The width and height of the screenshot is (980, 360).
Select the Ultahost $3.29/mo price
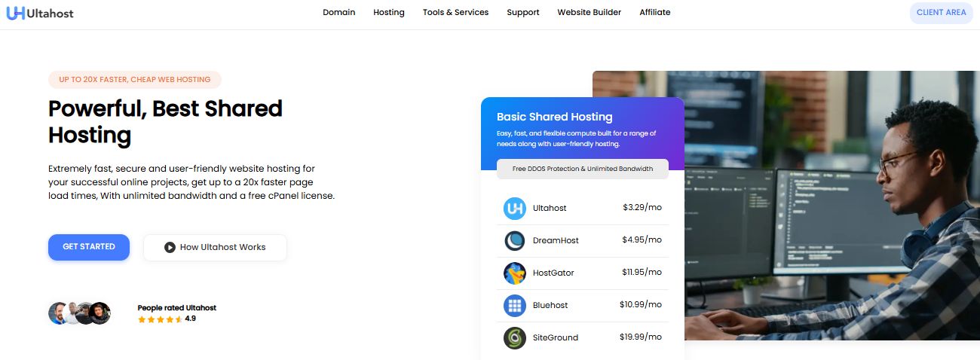[x=642, y=207]
